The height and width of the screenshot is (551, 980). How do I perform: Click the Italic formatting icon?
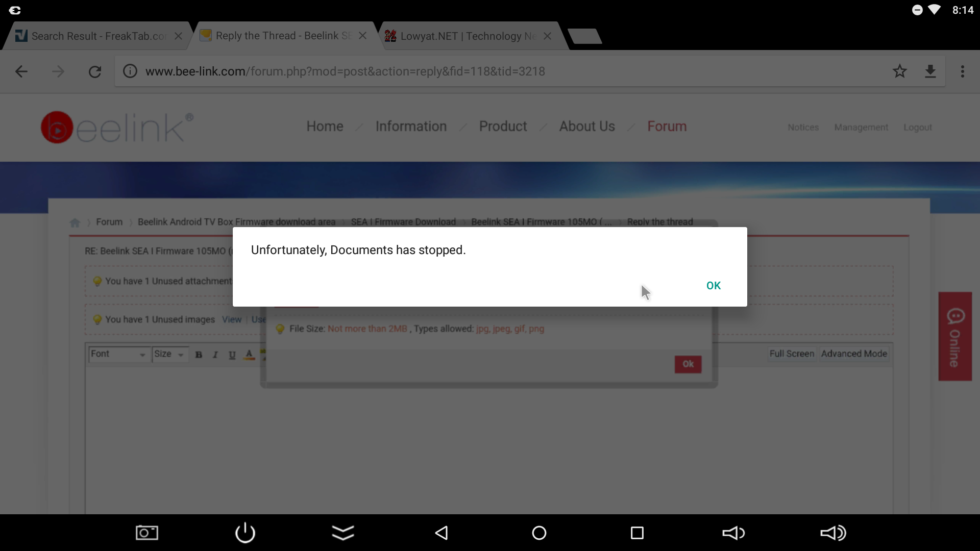click(214, 354)
